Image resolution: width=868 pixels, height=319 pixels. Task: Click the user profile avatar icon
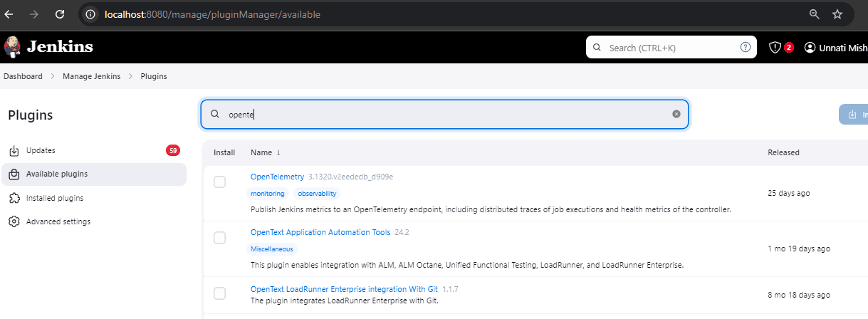click(x=810, y=48)
